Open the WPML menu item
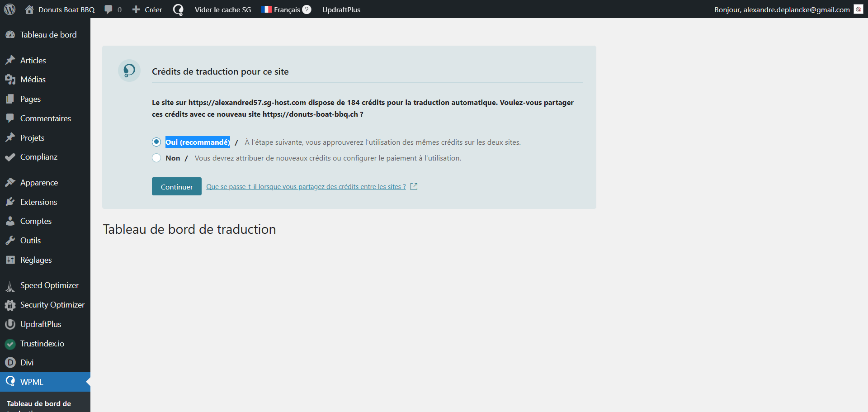The image size is (868, 412). pos(45,382)
